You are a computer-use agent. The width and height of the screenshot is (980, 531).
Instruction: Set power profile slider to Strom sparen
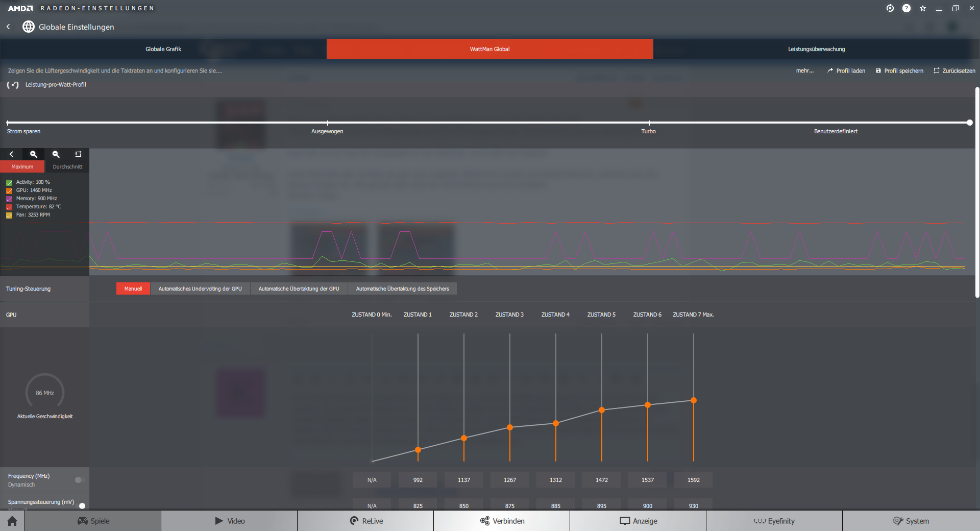coord(8,123)
